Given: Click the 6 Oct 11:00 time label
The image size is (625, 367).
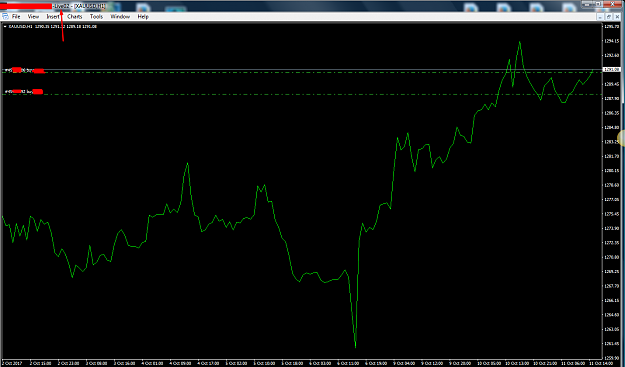Looking at the screenshot, I should tap(348, 363).
